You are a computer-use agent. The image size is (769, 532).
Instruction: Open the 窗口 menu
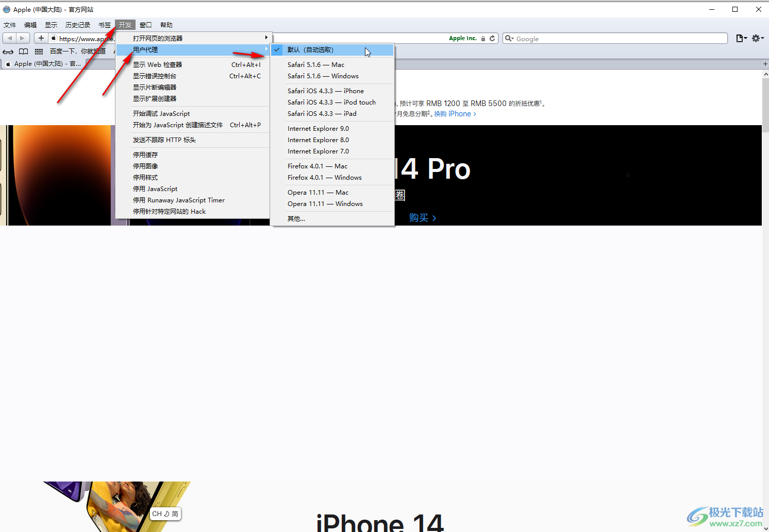[x=146, y=25]
